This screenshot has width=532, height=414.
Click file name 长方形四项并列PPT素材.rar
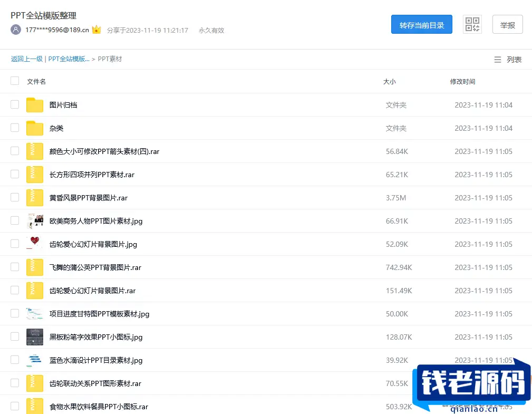[x=92, y=175]
